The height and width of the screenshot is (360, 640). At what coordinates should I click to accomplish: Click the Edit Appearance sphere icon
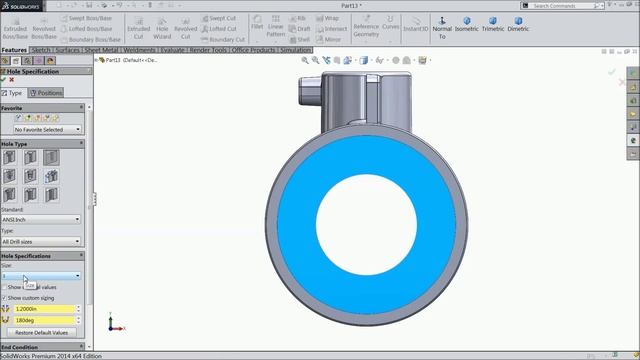pyautogui.click(x=396, y=60)
